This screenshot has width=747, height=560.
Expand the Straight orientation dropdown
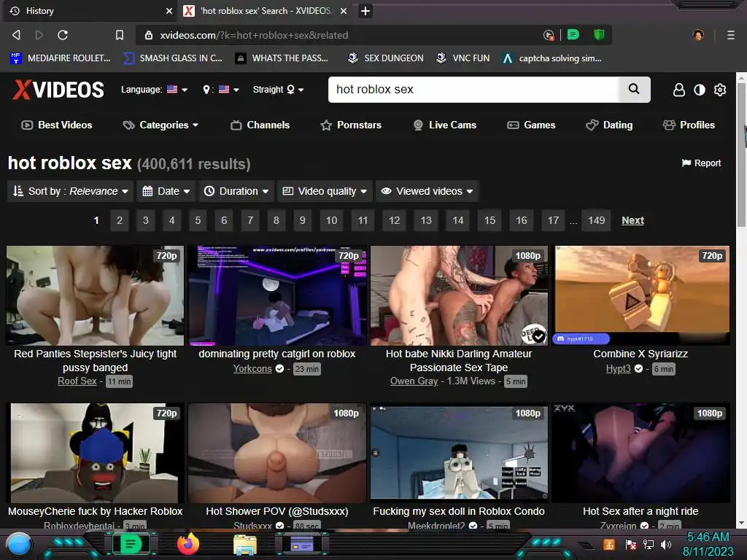click(x=278, y=90)
